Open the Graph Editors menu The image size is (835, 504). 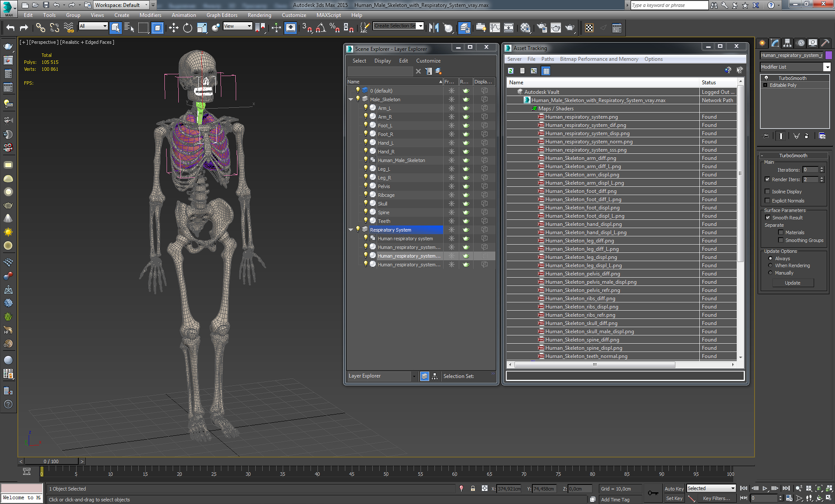222,15
